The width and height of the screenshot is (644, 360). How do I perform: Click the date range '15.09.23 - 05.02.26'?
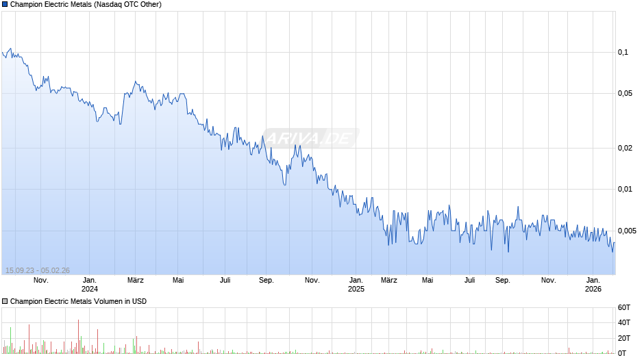pyautogui.click(x=38, y=270)
